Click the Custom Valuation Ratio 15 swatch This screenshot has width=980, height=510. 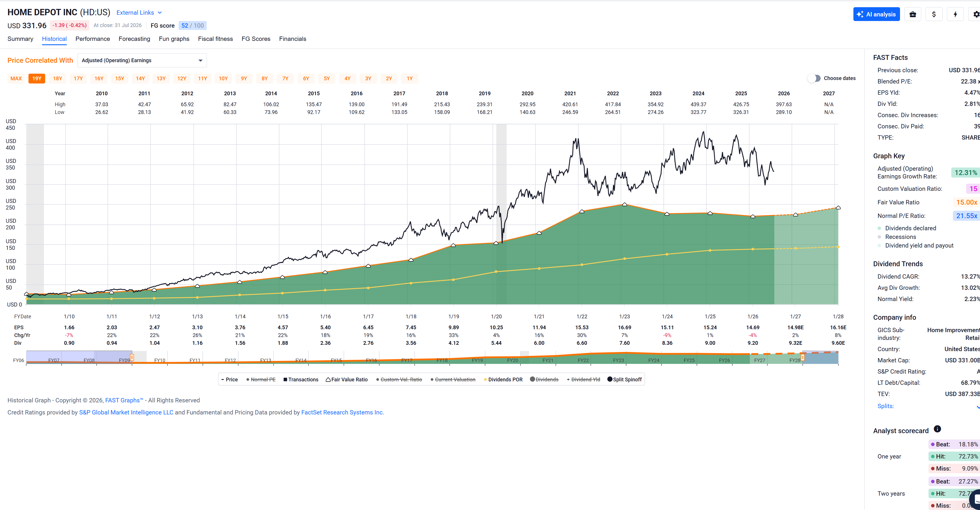tap(973, 189)
